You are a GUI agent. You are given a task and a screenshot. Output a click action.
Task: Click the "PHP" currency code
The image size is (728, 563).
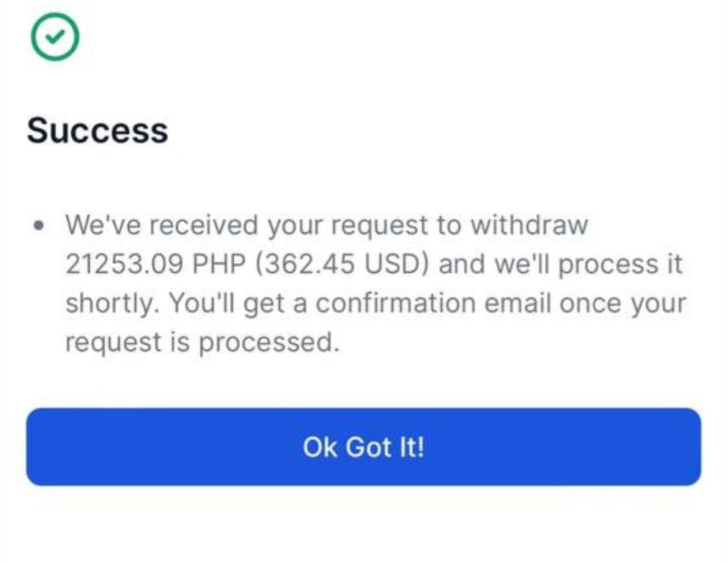218,264
